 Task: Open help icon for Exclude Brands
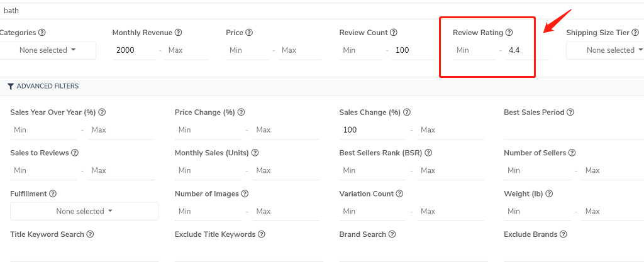(563, 234)
